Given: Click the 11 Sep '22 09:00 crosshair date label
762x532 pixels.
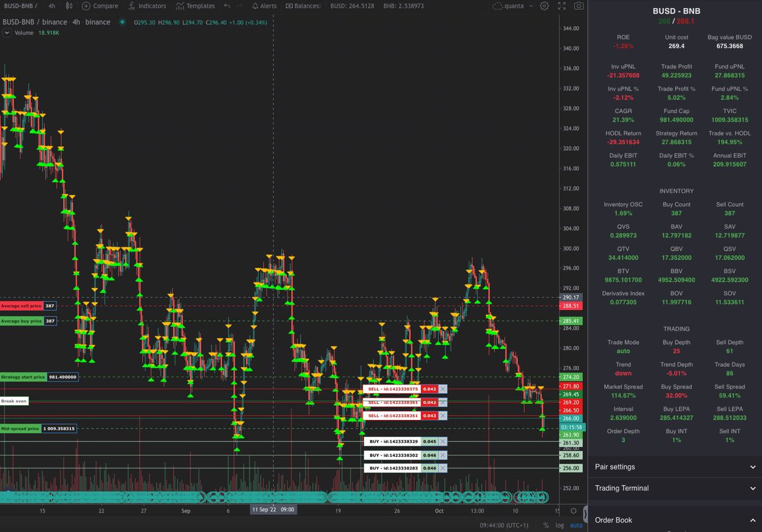Looking at the screenshot, I should [272, 509].
